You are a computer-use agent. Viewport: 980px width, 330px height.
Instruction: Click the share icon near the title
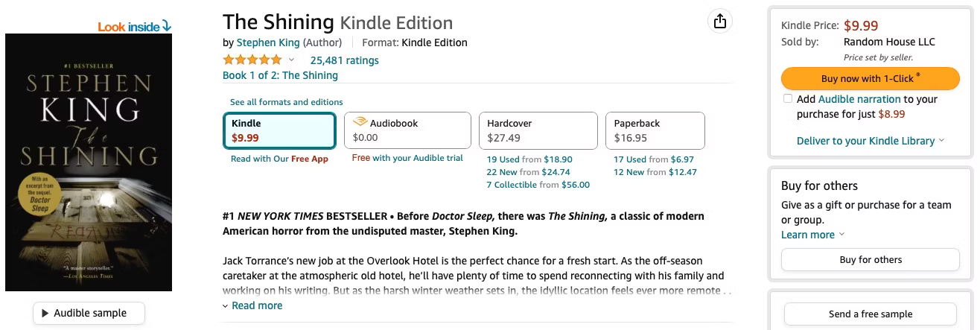[719, 22]
